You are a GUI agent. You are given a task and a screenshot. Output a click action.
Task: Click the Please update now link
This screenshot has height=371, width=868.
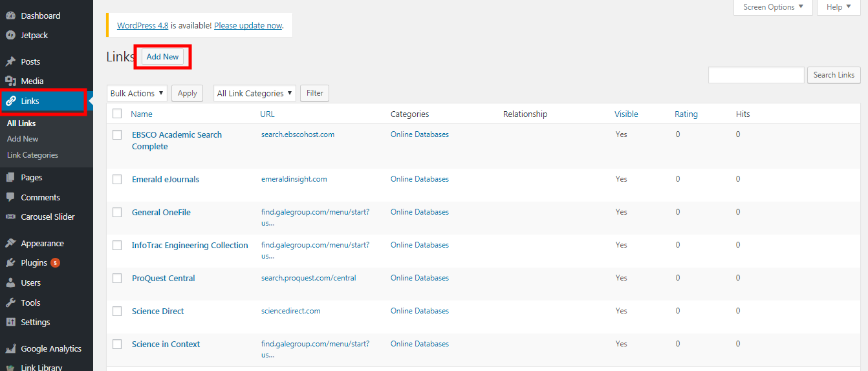click(248, 26)
